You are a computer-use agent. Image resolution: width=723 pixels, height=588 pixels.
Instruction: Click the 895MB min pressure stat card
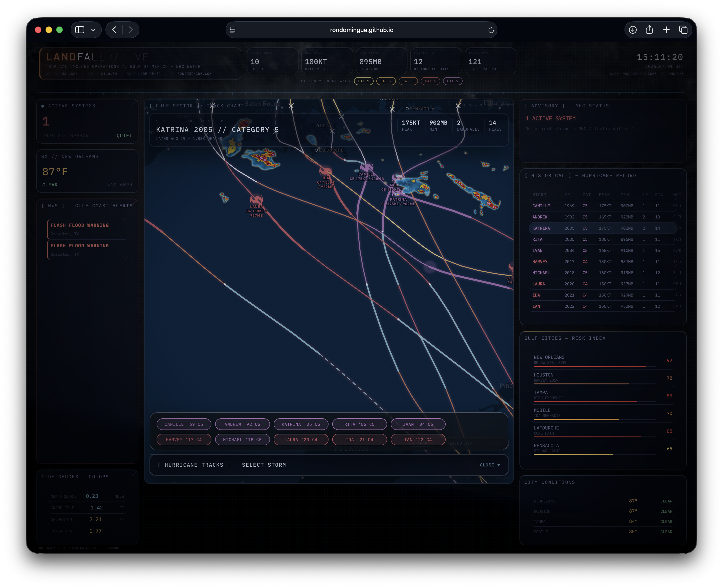click(x=381, y=61)
